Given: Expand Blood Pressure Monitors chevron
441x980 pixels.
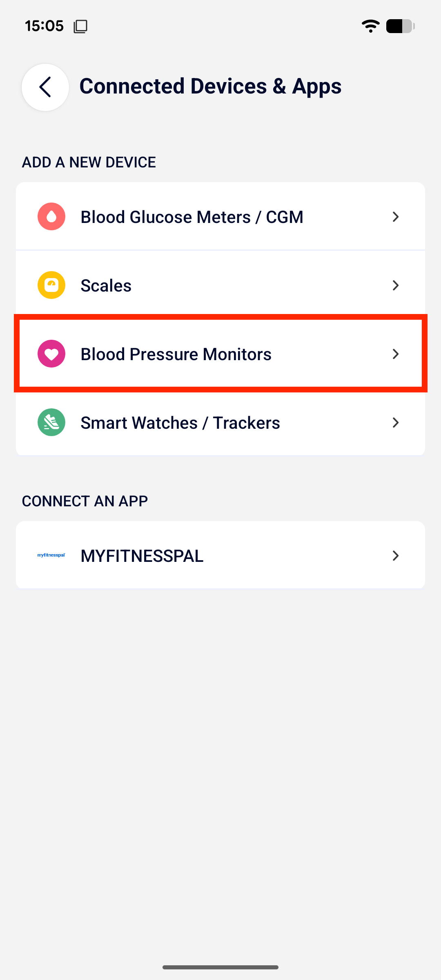Looking at the screenshot, I should tap(395, 354).
